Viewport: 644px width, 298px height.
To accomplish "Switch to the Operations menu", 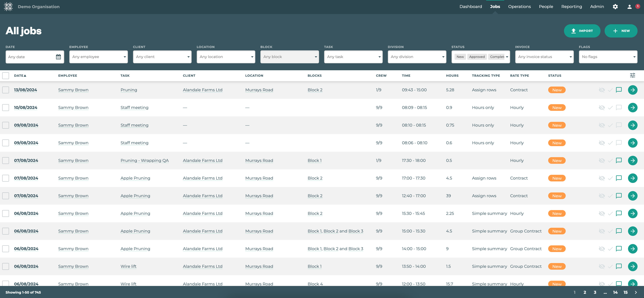I will [x=519, y=6].
